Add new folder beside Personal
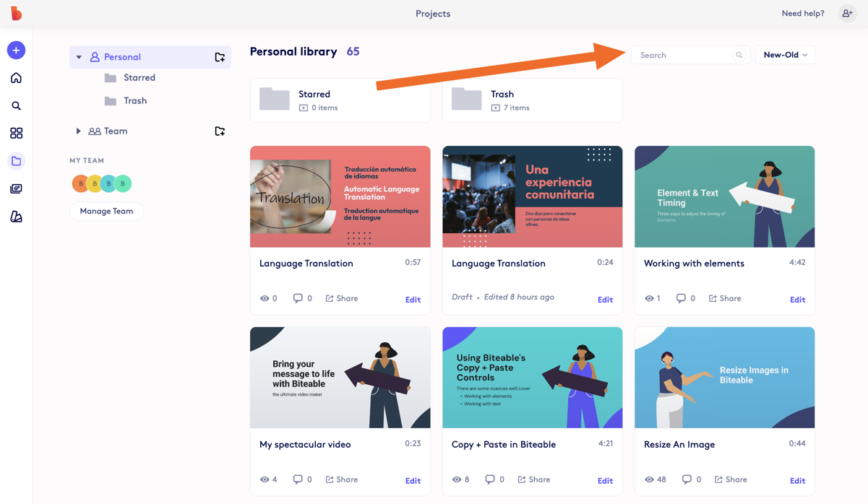The width and height of the screenshot is (868, 504). coord(220,57)
